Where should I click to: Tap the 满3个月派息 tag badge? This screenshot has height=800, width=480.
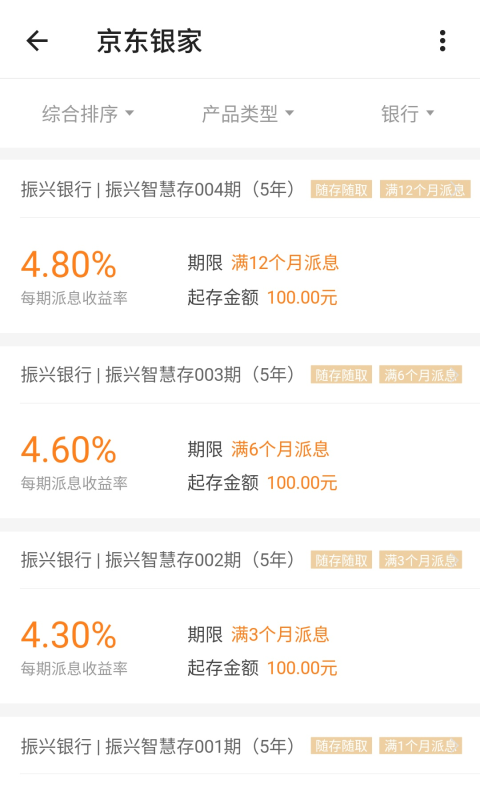(x=420, y=560)
